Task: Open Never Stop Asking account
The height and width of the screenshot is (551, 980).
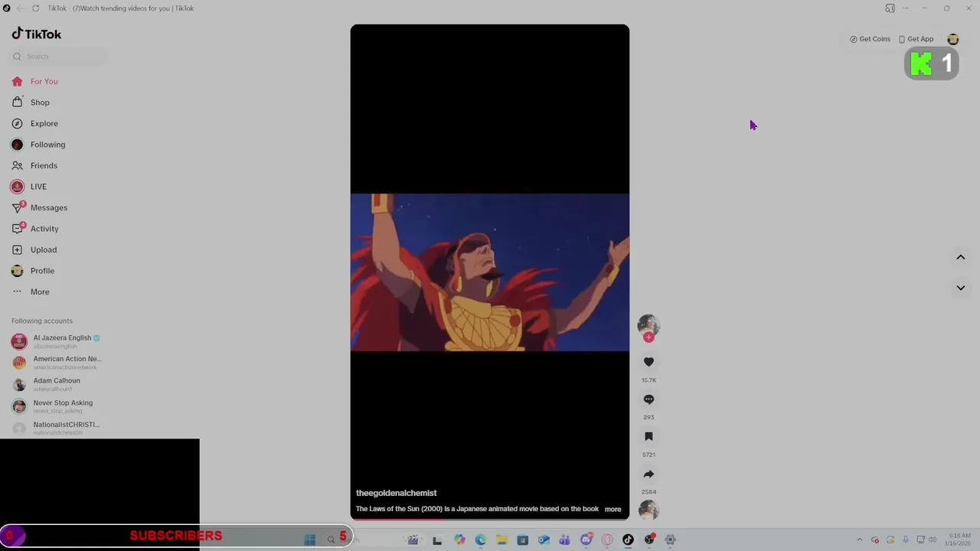Action: [52, 406]
